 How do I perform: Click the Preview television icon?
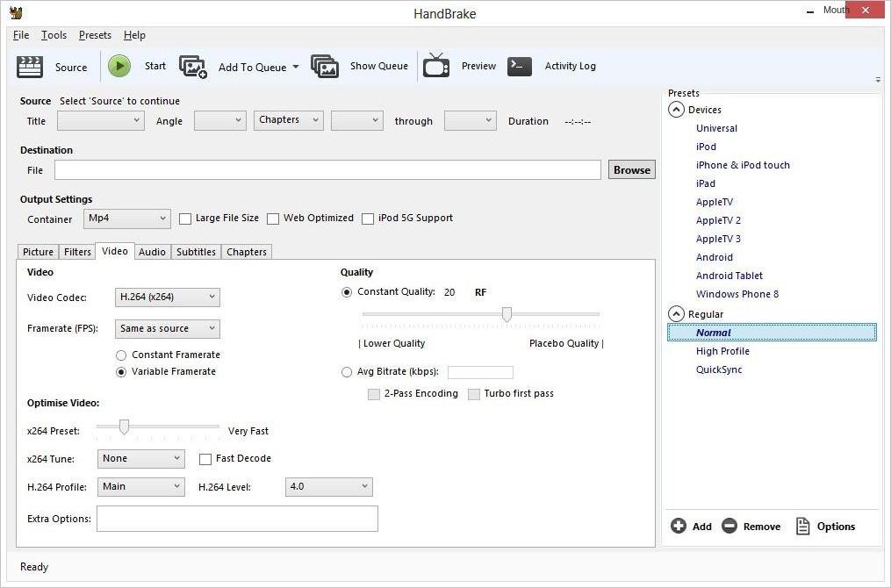point(436,67)
